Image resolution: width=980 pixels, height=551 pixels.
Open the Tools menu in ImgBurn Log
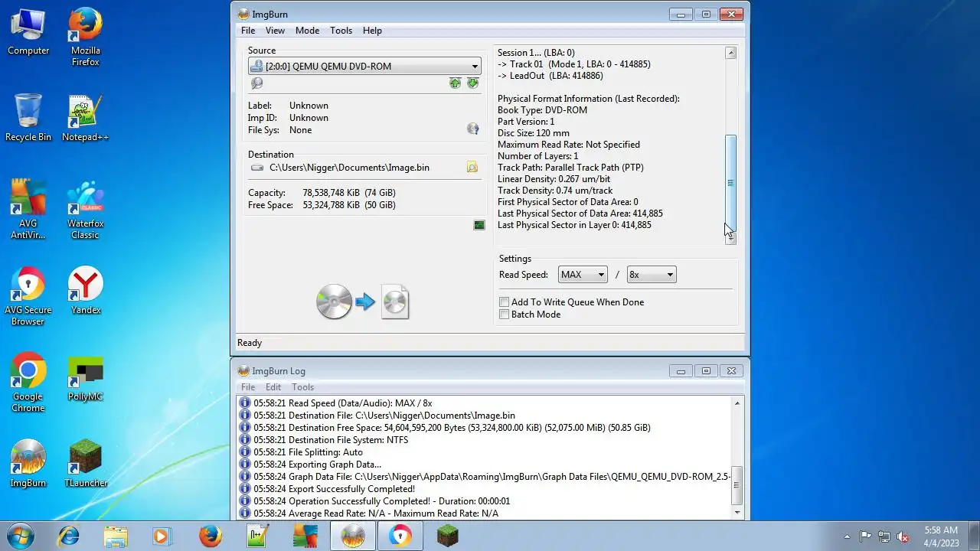(302, 387)
